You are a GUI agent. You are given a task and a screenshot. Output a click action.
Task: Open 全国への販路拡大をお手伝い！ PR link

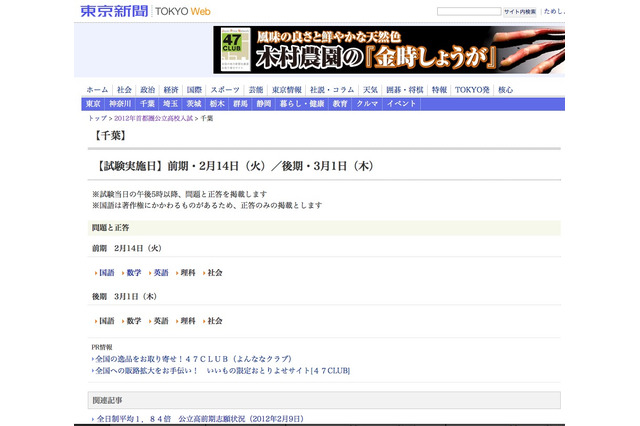click(x=223, y=371)
